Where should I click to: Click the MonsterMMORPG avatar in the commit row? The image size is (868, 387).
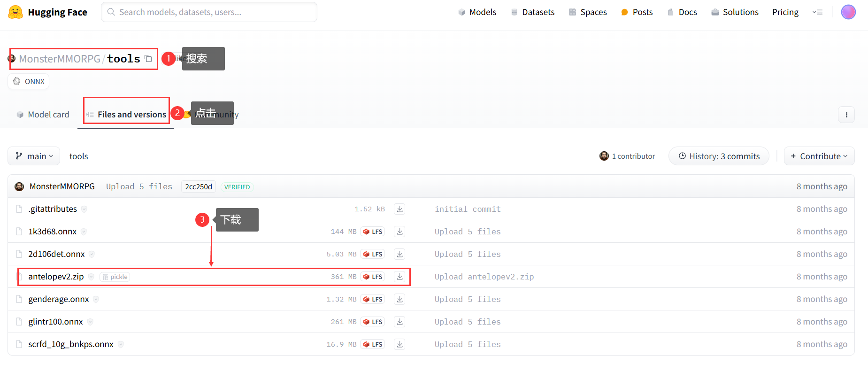19,186
